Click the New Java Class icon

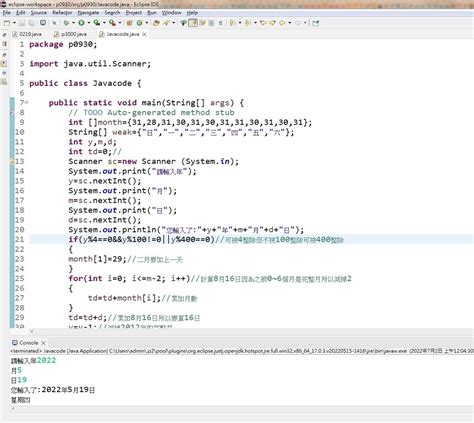[x=139, y=23]
